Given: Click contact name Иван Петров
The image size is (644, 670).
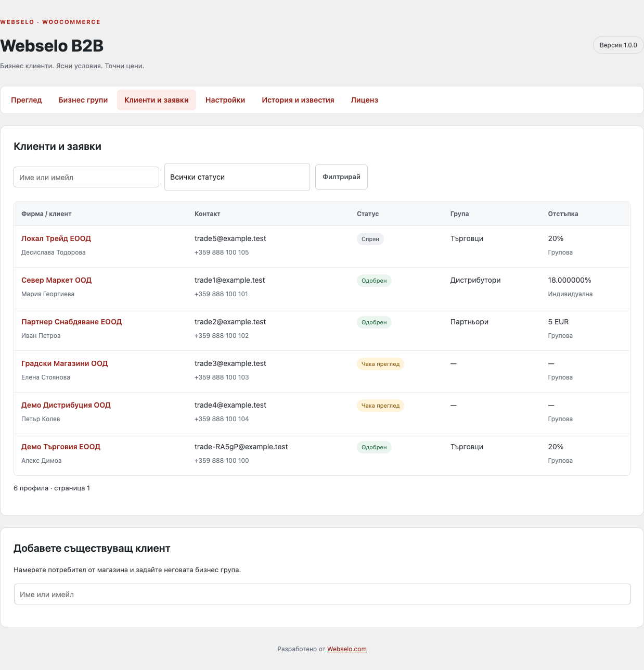Looking at the screenshot, I should (x=41, y=336).
